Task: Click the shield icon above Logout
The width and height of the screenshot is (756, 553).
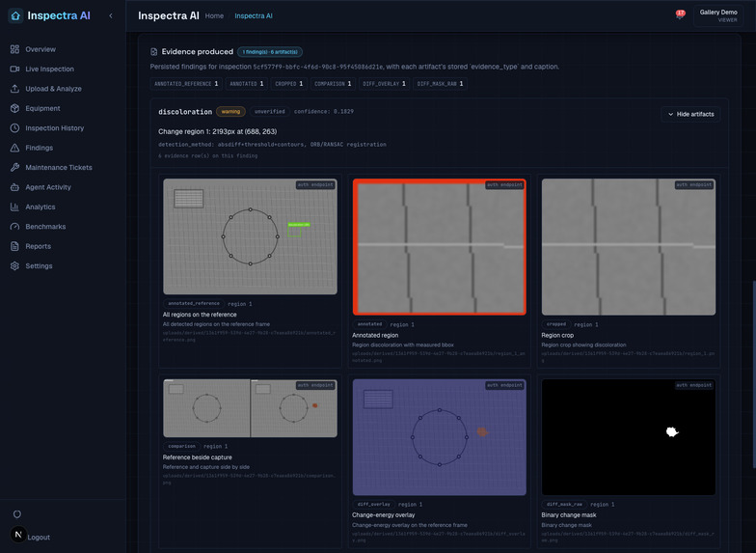Action: pyautogui.click(x=17, y=514)
